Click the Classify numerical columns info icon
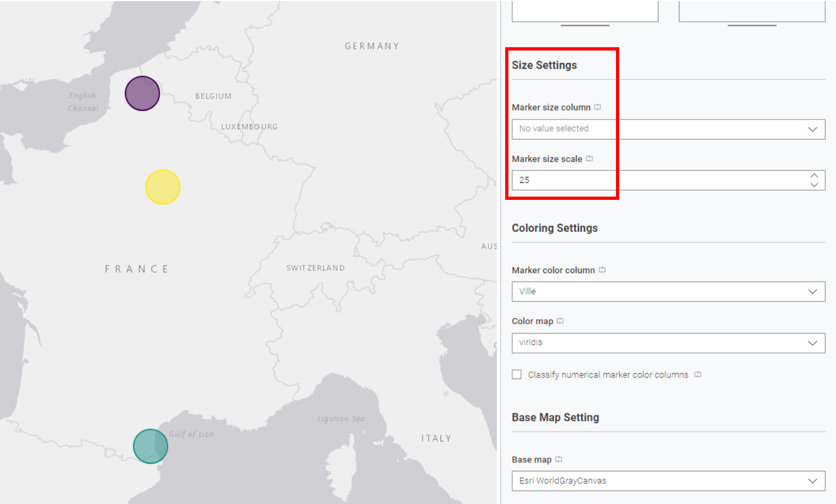 (x=698, y=374)
